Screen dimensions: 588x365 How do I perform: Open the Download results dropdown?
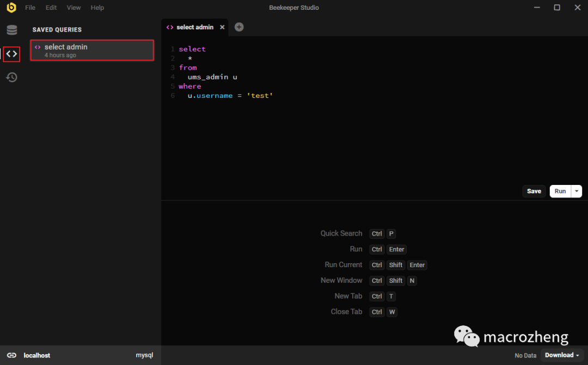(562, 355)
